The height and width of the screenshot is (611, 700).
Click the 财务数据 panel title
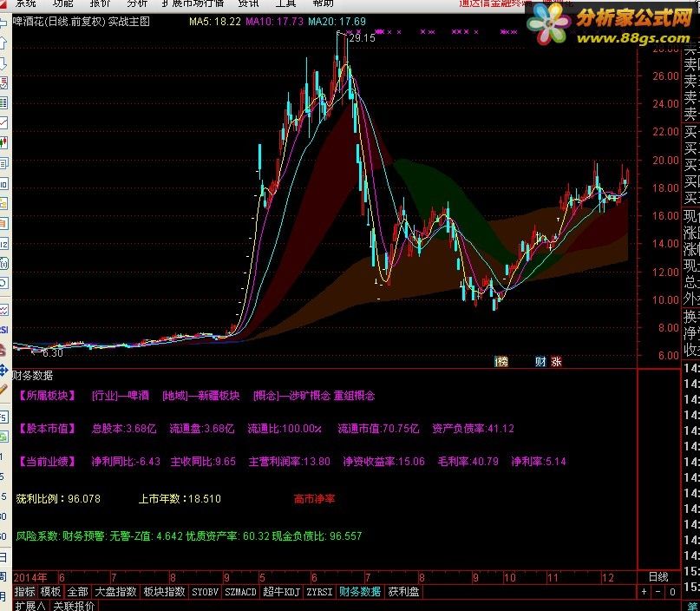(x=33, y=375)
